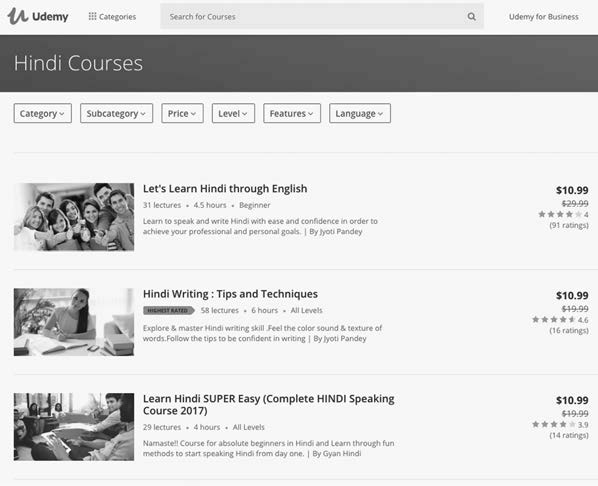Open the Language filter dropdown
The width and height of the screenshot is (598, 486).
[360, 113]
